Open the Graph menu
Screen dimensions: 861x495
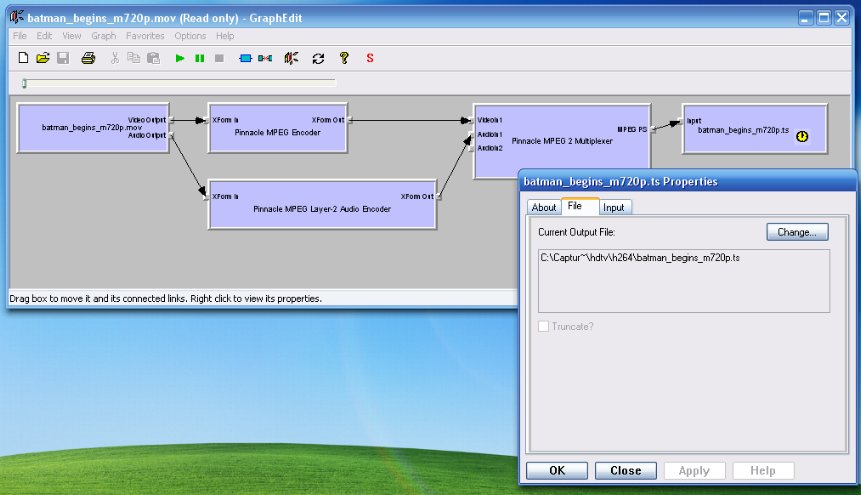pos(104,36)
